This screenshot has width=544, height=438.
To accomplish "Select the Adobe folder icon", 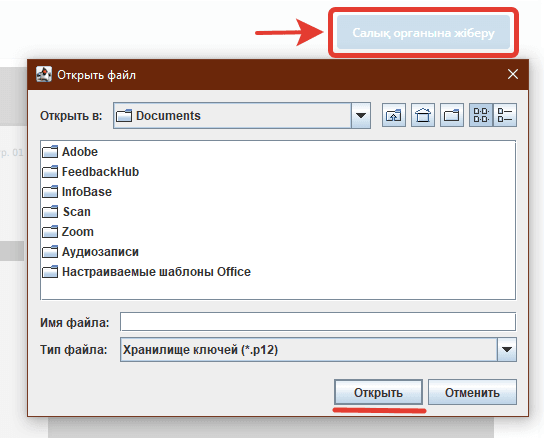I will [x=50, y=152].
